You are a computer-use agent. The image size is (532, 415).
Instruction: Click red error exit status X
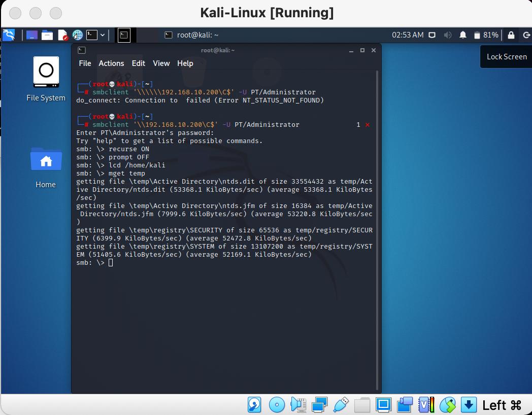(368, 125)
